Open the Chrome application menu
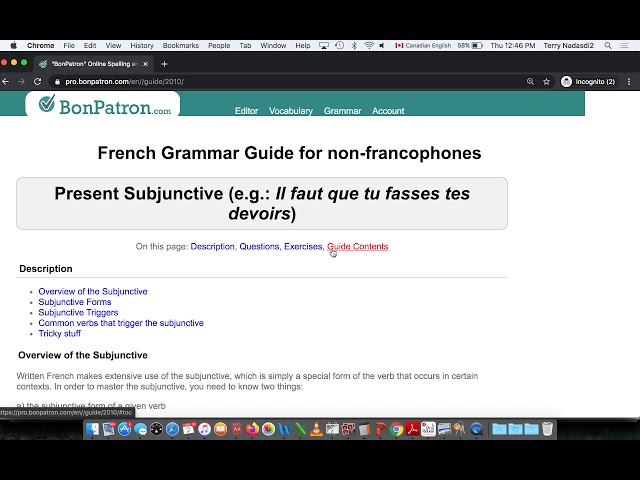 [x=40, y=45]
